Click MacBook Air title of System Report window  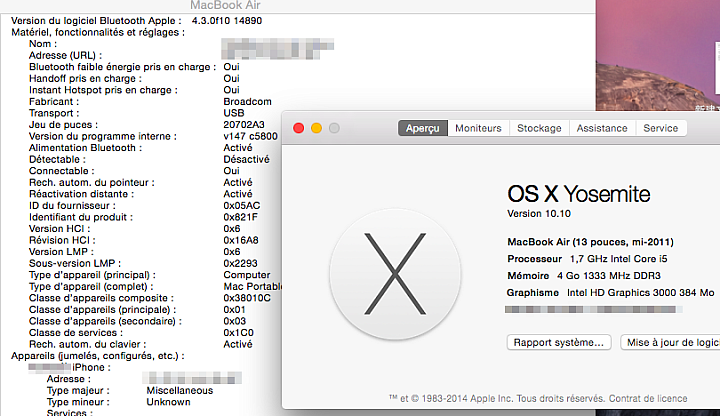click(225, 5)
